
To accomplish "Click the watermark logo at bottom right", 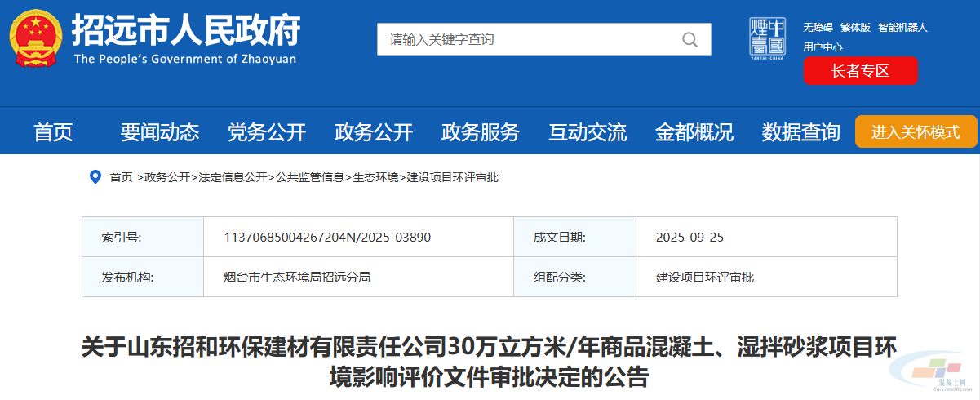I will [x=936, y=376].
